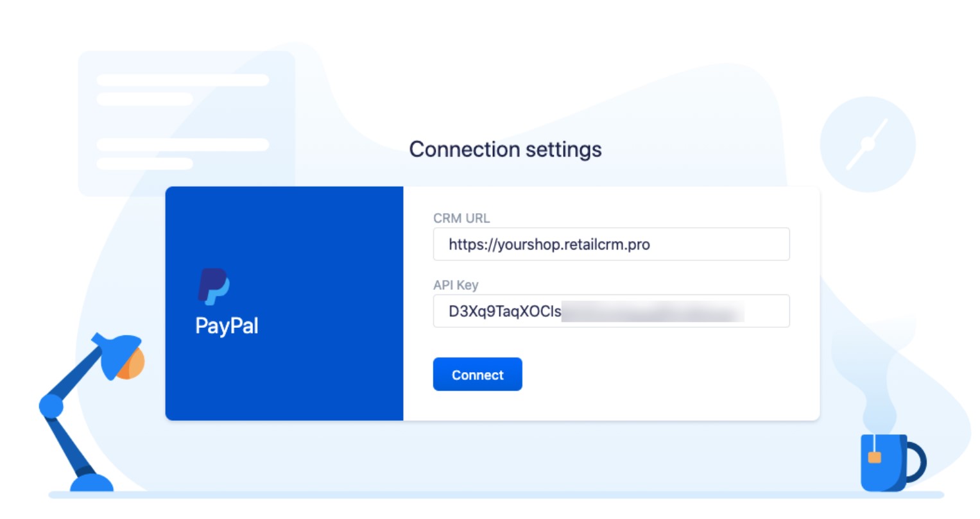Click the "Connection settings" heading

click(x=506, y=149)
